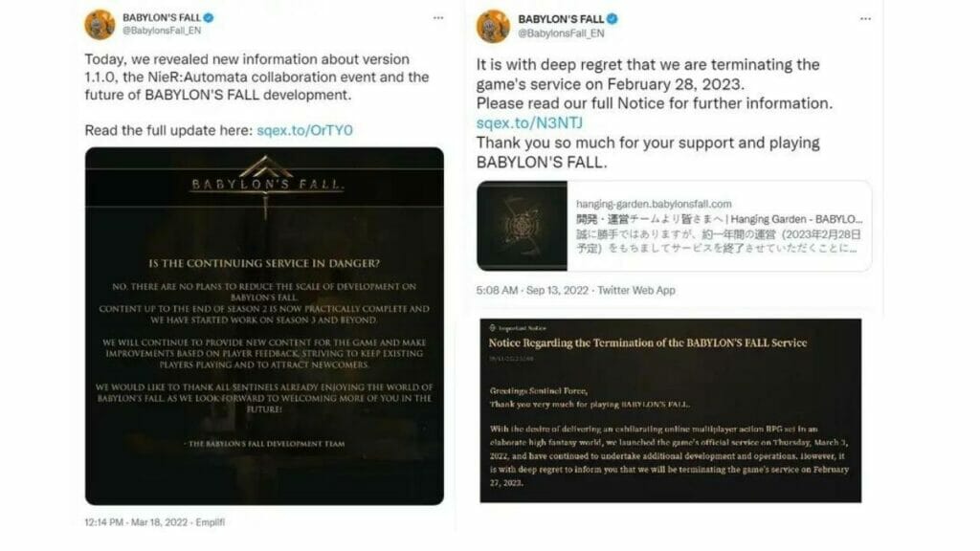Open the hanging-garden.babylonsfall.com link card
This screenshot has height=551, width=980.
click(674, 226)
